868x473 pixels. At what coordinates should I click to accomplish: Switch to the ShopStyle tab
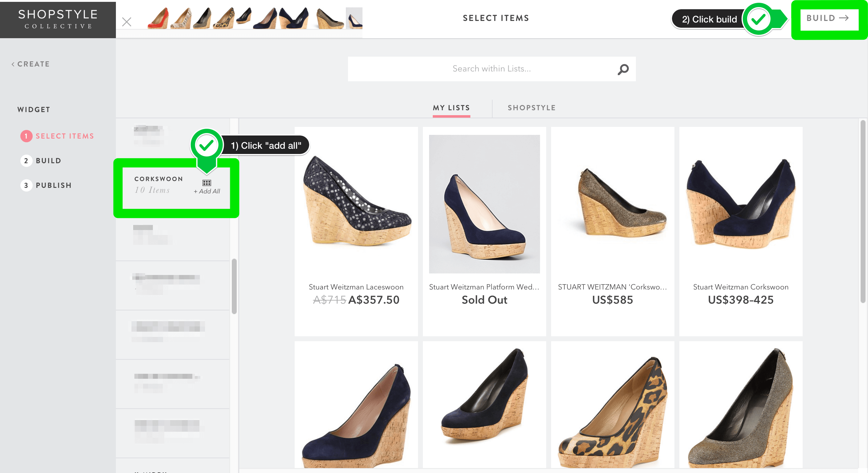pyautogui.click(x=531, y=108)
